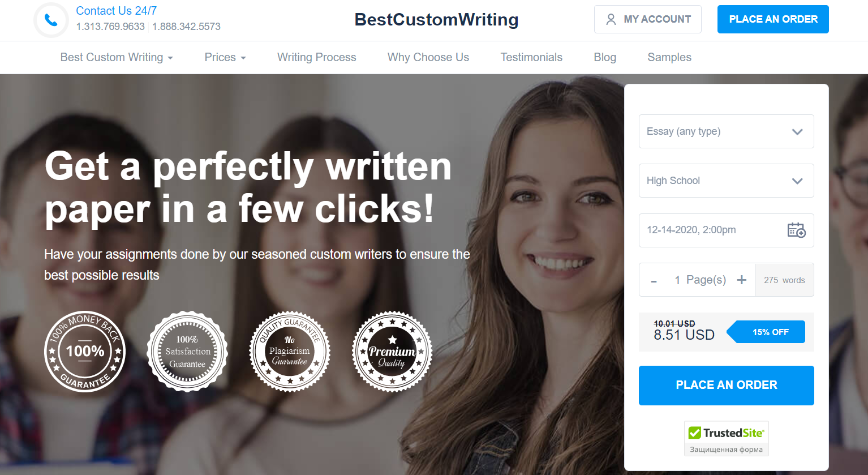The width and height of the screenshot is (868, 475).
Task: Click the deadline date input field
Action: point(727,230)
